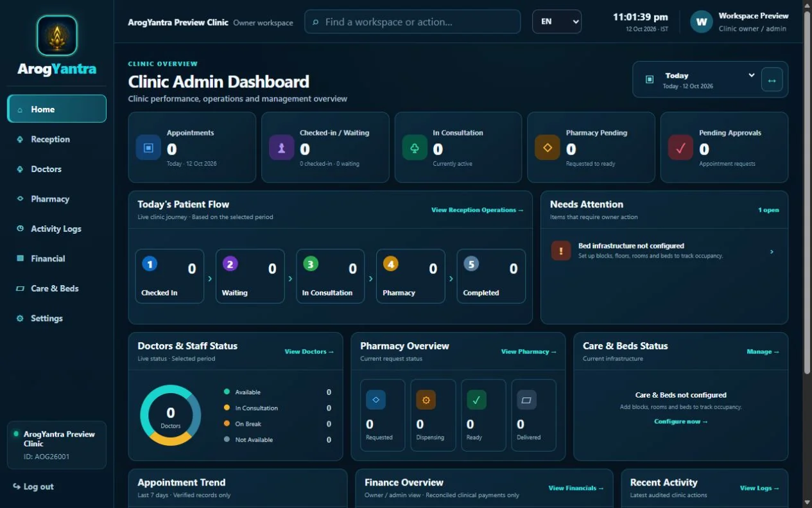Image resolution: width=812 pixels, height=508 pixels.
Task: Click Manage in Care & Beds Status
Action: 763,352
